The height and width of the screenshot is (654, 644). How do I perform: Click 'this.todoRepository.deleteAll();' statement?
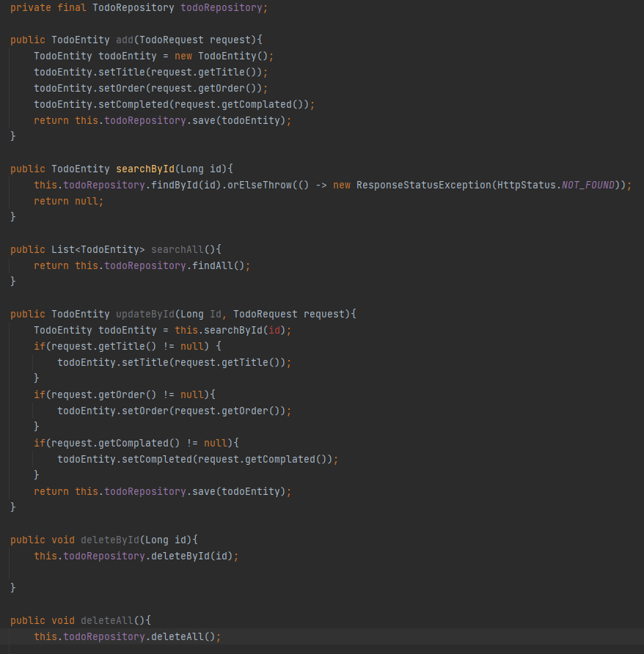tap(128, 637)
